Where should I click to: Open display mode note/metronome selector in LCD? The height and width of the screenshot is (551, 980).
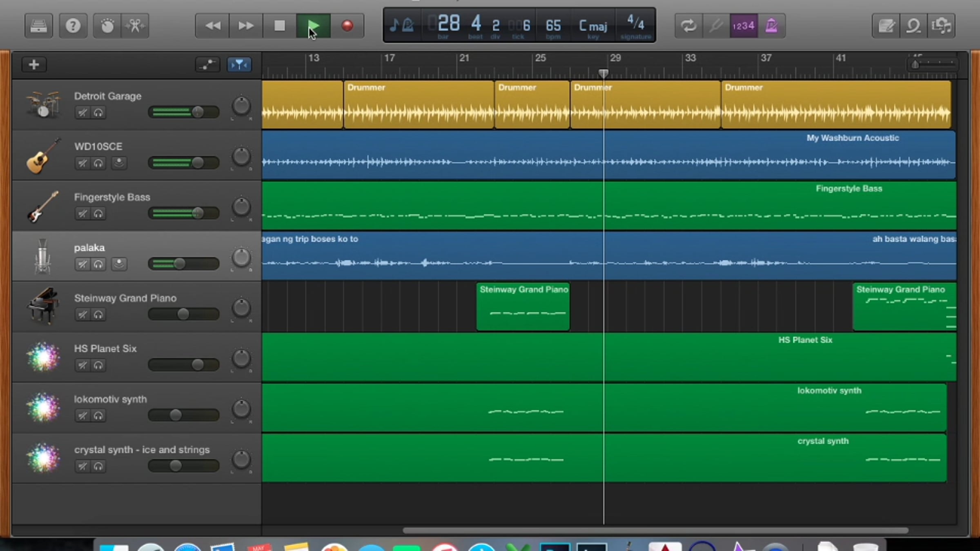402,26
